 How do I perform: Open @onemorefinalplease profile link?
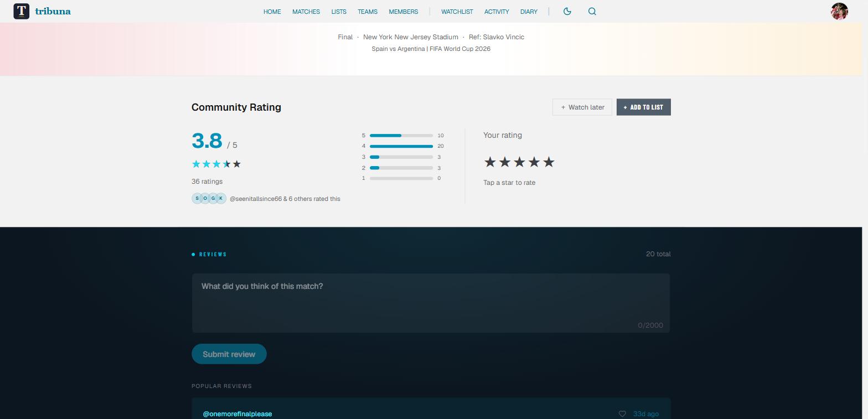pos(237,414)
